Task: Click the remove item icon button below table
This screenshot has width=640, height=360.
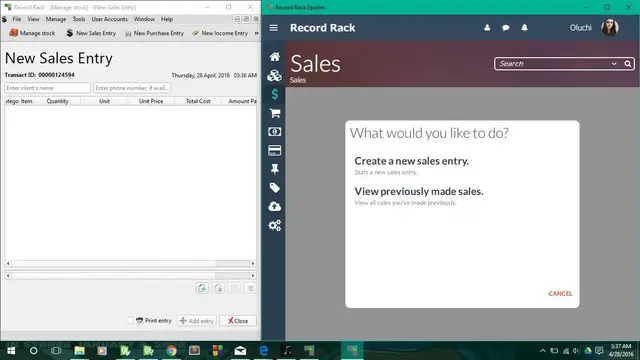Action: 218,288
